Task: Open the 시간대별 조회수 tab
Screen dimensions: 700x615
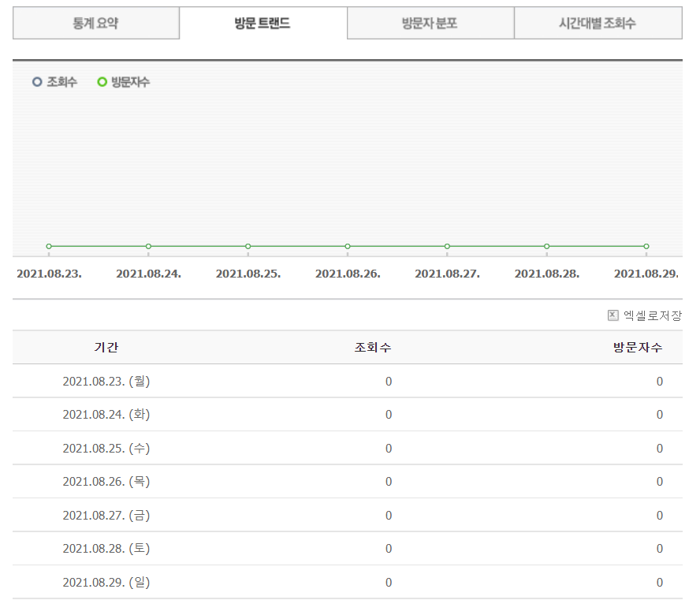Action: tap(598, 23)
